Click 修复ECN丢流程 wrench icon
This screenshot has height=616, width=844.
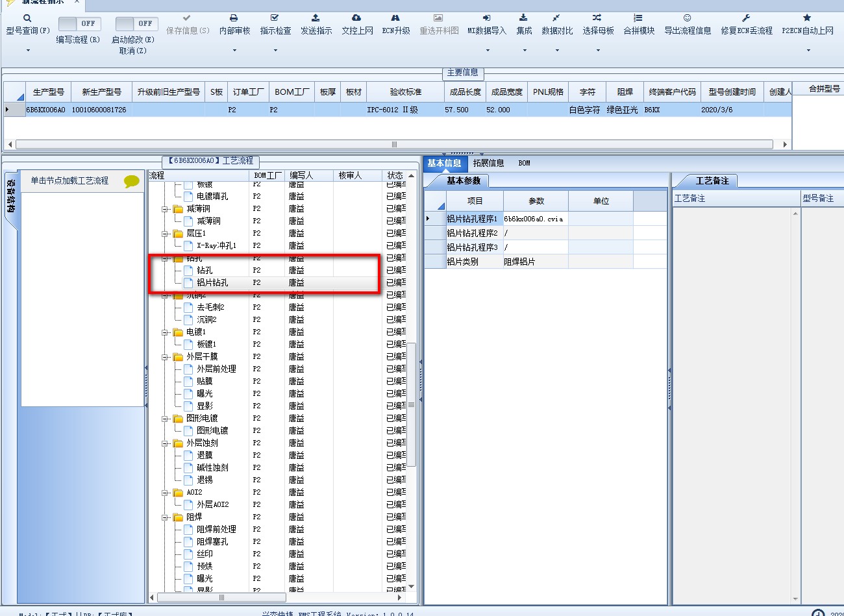tap(746, 18)
